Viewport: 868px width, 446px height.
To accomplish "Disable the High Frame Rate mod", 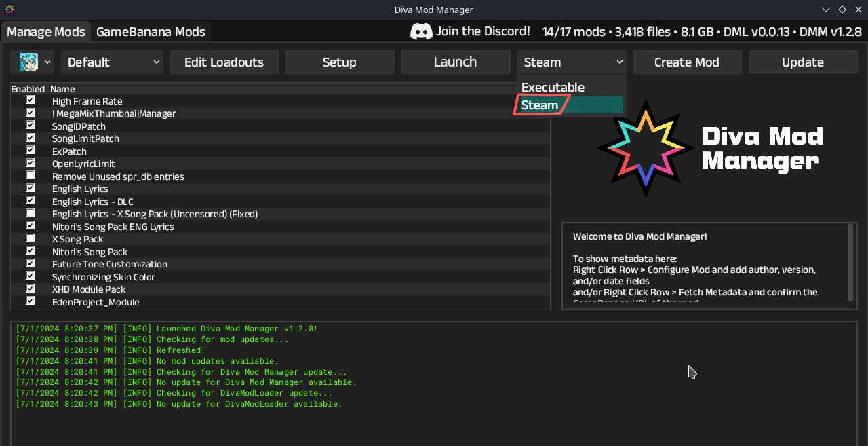I will [x=31, y=100].
